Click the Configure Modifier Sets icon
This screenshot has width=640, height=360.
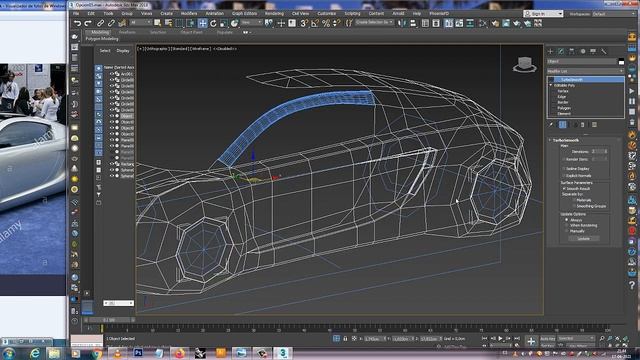click(594, 124)
